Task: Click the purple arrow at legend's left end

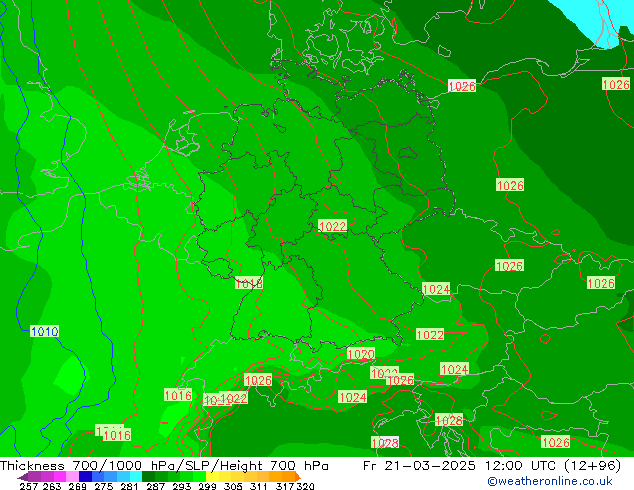Action: (x=22, y=477)
